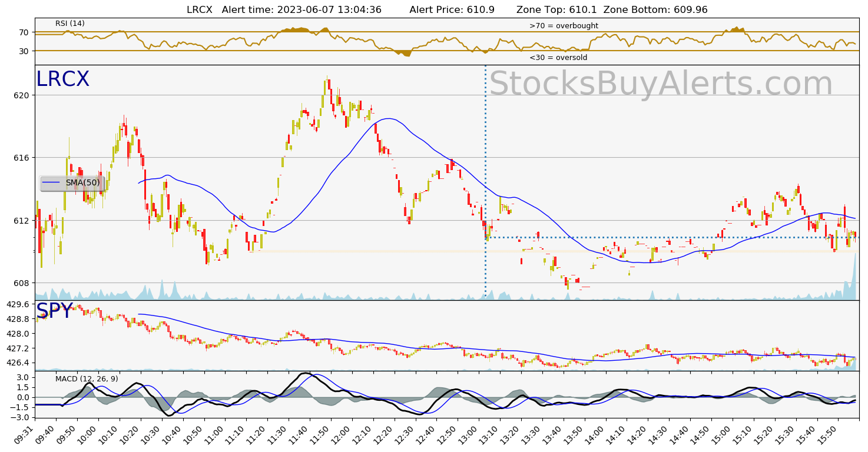Click the RSI axis value 30
The image size is (868, 452).
tap(24, 51)
